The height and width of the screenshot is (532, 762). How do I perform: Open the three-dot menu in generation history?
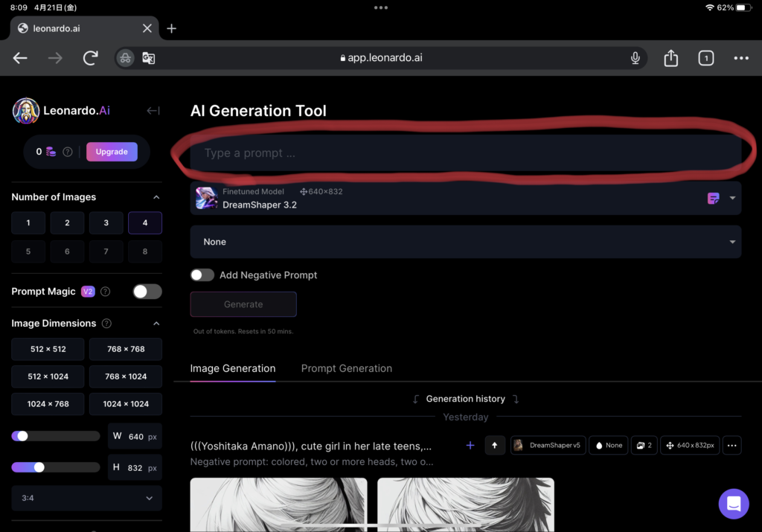(x=731, y=446)
